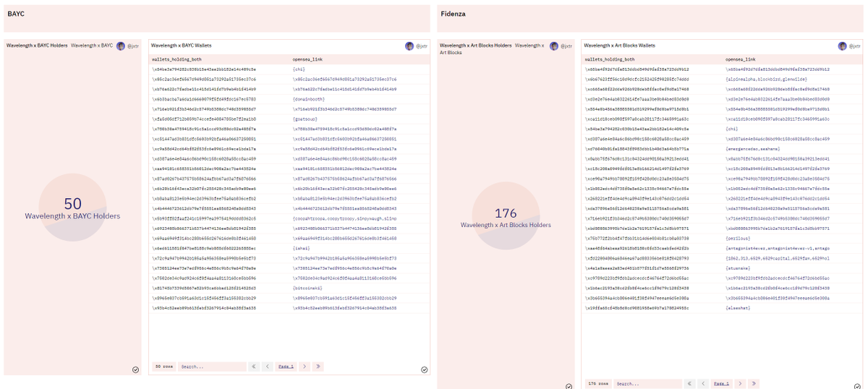This screenshot has height=389, width=868.
Task: Open the @jxtr avatar on BAYC Wallets table
Action: (409, 46)
